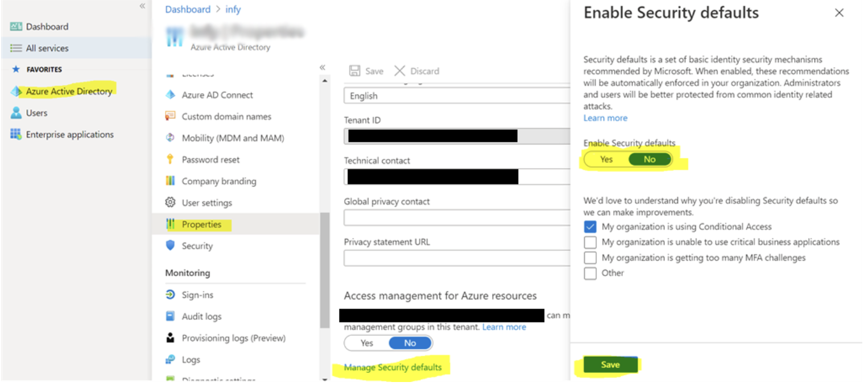Click the Users label in sidebar
This screenshot has width=868, height=386.
coord(36,113)
